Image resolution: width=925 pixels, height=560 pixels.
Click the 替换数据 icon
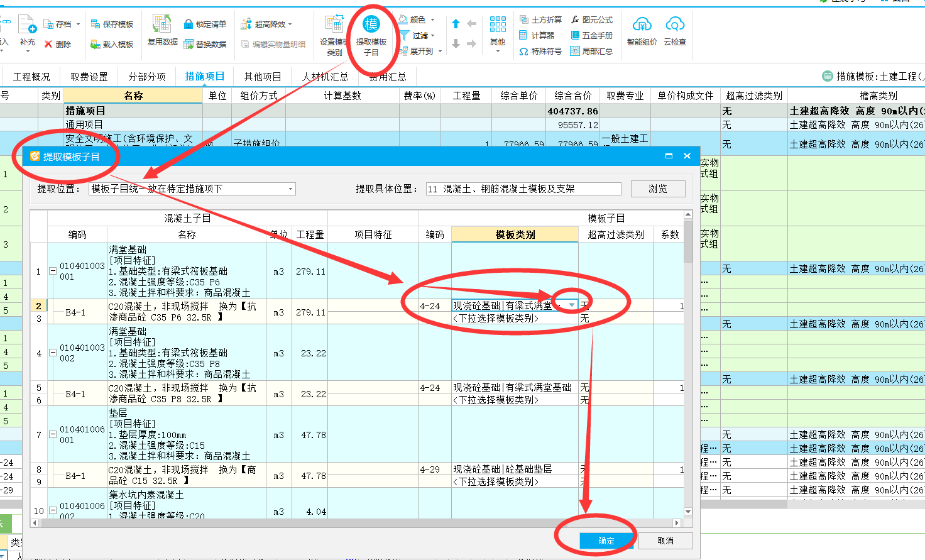coord(189,44)
